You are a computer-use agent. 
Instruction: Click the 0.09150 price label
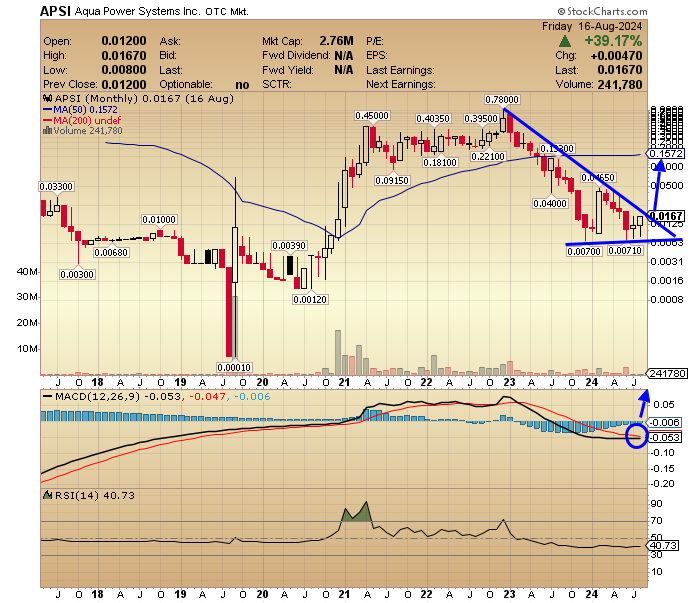click(x=392, y=181)
